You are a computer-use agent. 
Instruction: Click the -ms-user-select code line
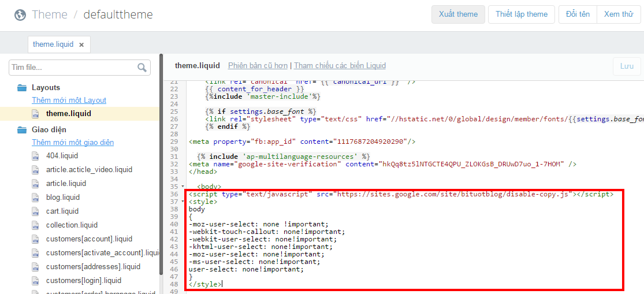click(254, 262)
